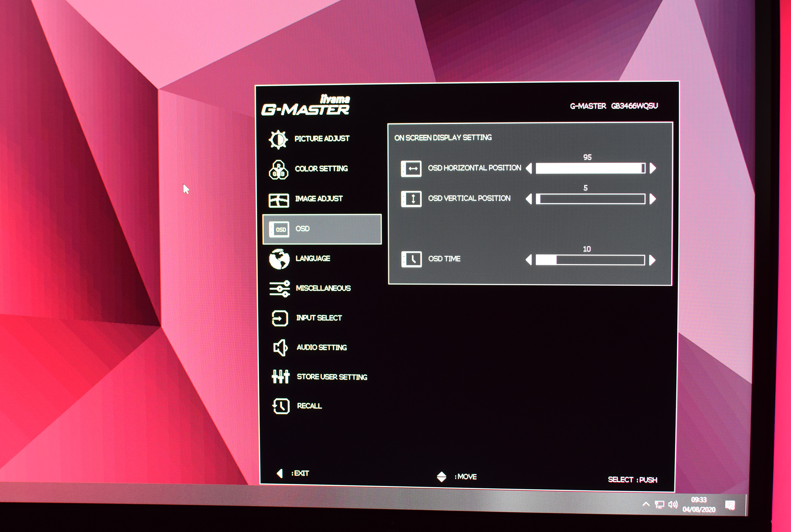Decrease OSD Time with left arrow

pos(529,260)
